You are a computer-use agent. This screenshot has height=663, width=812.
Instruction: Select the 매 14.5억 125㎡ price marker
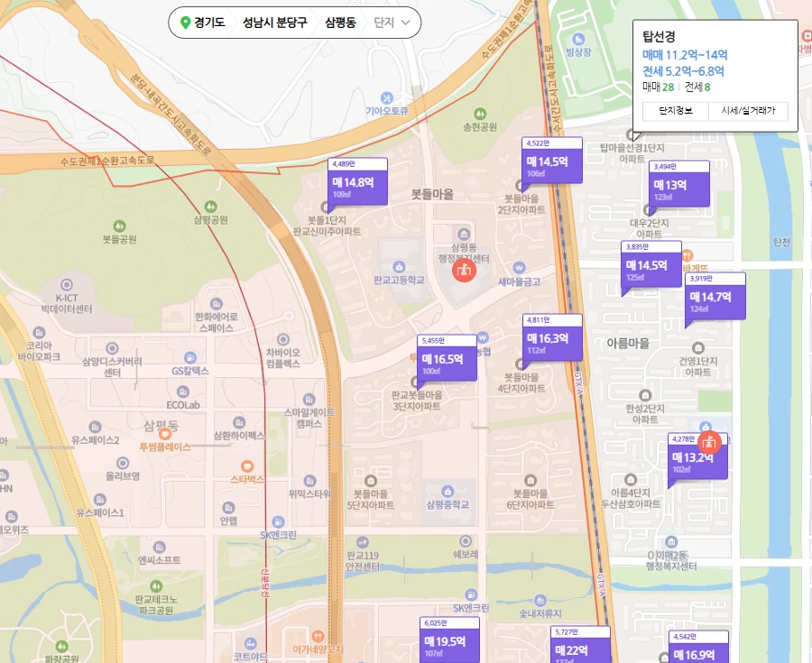pos(651,264)
